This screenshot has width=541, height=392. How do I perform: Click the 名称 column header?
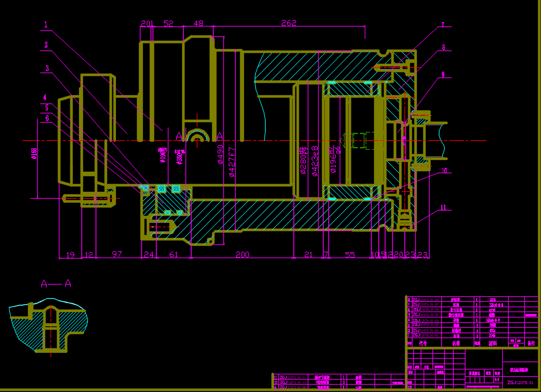click(x=456, y=343)
